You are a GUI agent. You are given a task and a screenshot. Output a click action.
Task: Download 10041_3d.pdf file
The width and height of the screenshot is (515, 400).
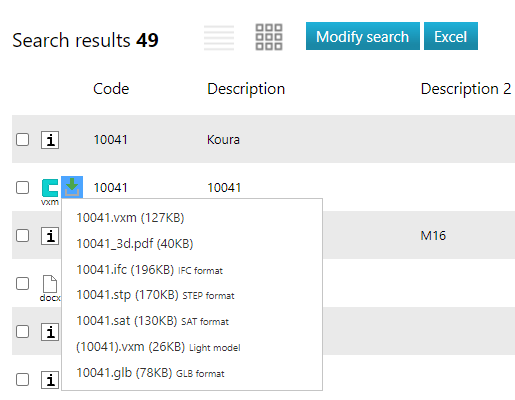pyautogui.click(x=135, y=244)
